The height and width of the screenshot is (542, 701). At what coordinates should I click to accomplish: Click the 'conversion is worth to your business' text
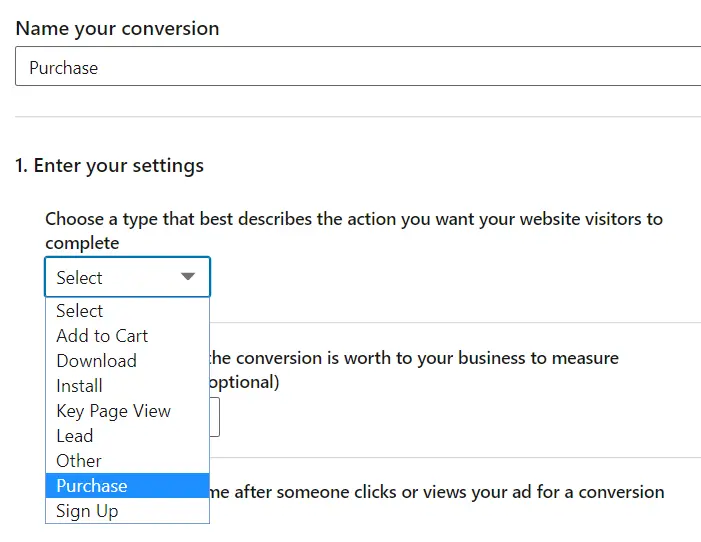pos(430,358)
